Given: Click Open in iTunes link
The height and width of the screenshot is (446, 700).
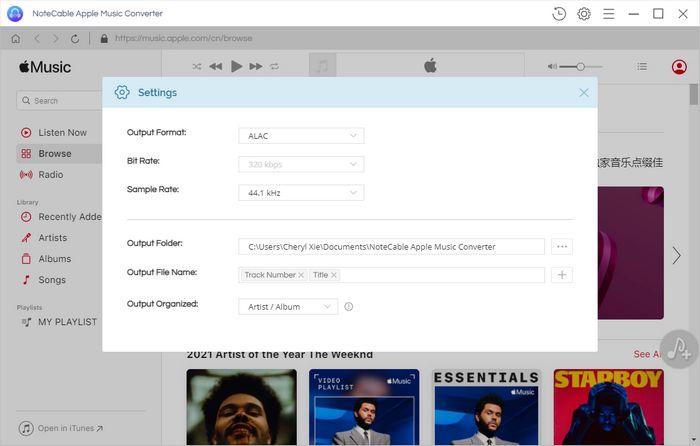Looking at the screenshot, I should pos(61,428).
